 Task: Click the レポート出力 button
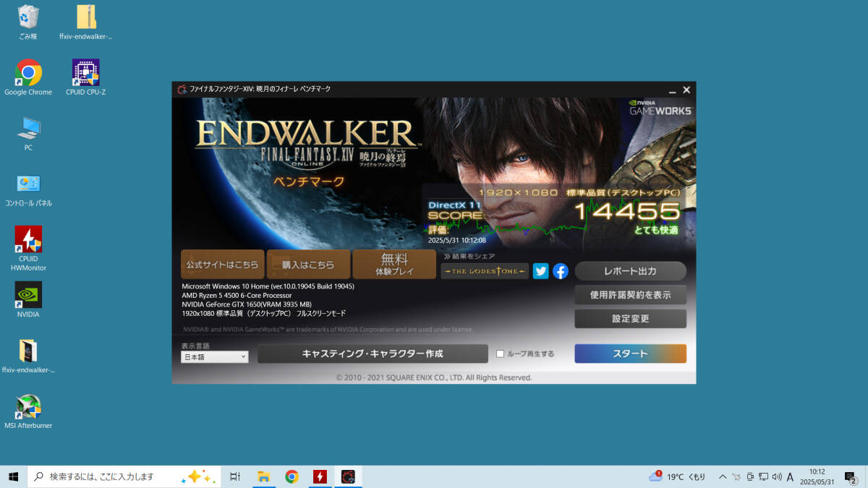(630, 271)
